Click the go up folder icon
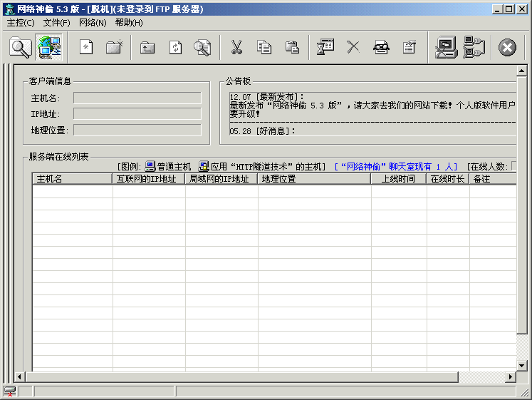 (x=147, y=48)
